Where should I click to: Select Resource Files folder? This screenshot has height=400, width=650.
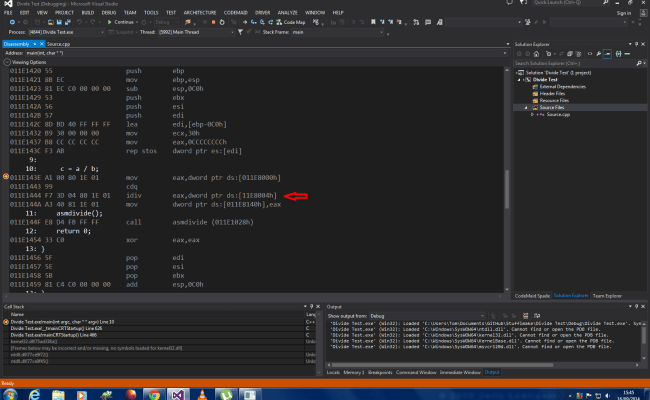tap(554, 100)
